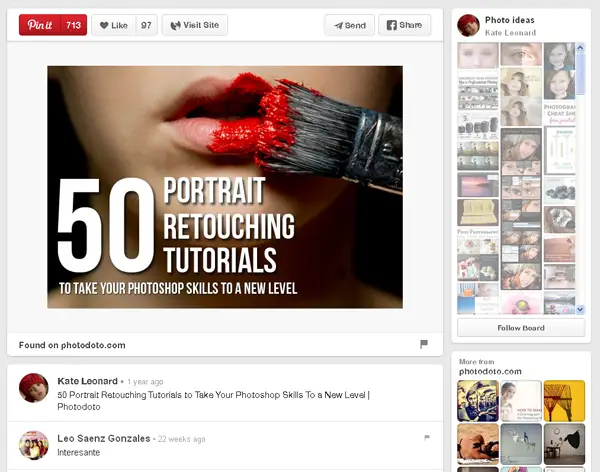Screen dimensions: 600x472
Task: Open the Photo ideas board avatar in sidebar
Action: pos(468,26)
